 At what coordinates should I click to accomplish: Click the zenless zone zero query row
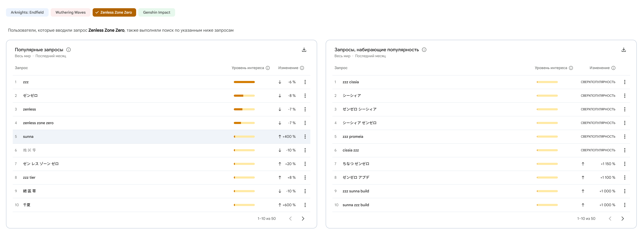(x=38, y=123)
